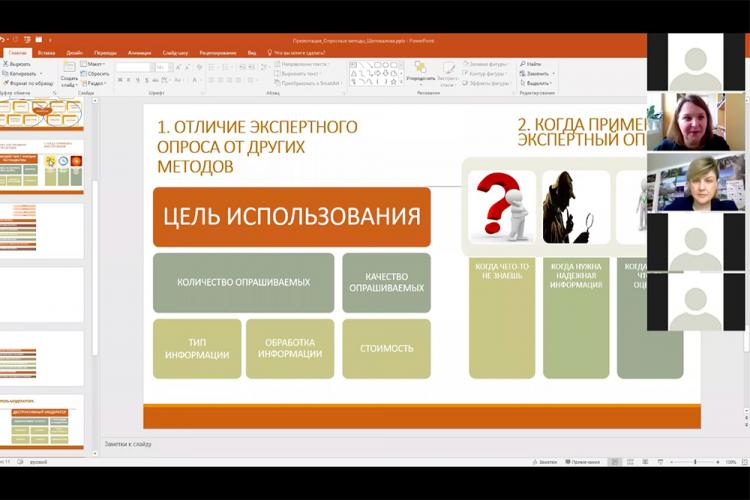Click Заменить replace button
The image size is (750, 500).
(x=537, y=74)
